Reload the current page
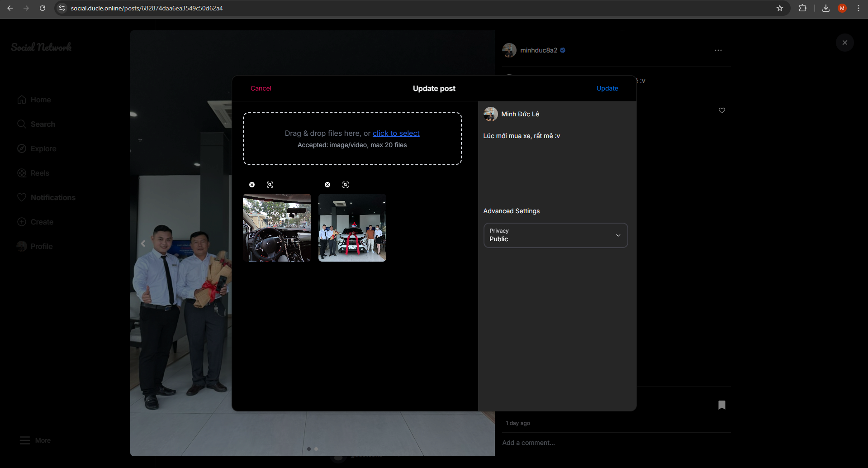Viewport: 868px width, 468px height. [43, 8]
